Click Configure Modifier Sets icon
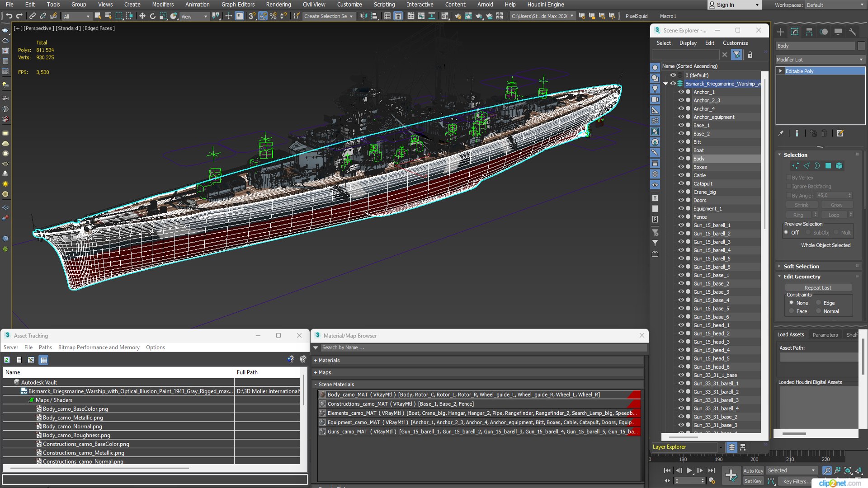Viewport: 868px width, 488px height. (840, 133)
